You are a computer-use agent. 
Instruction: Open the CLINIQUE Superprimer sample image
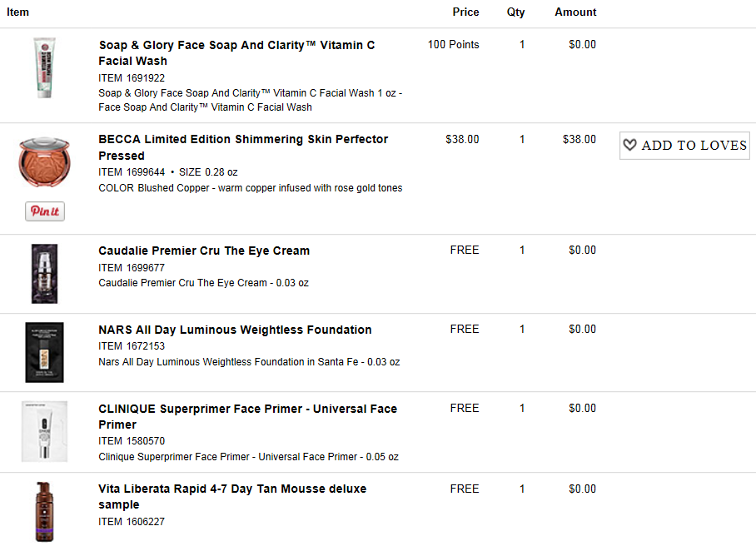[44, 431]
